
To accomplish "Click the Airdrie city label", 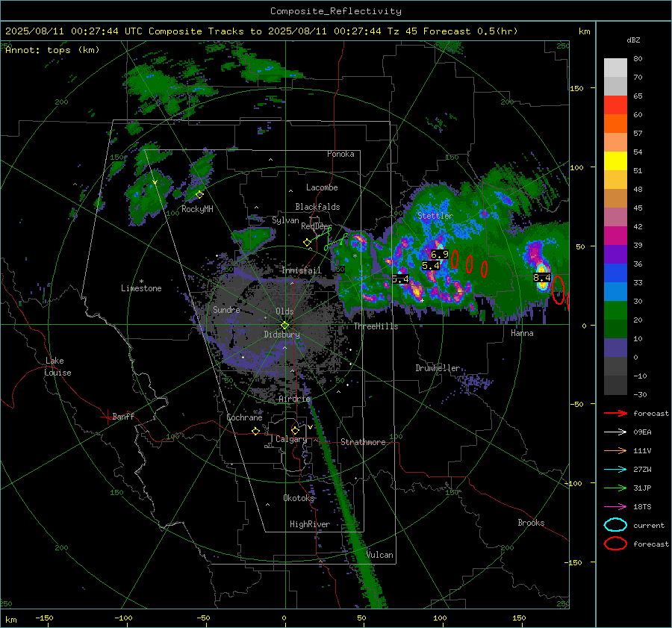I will pyautogui.click(x=294, y=399).
